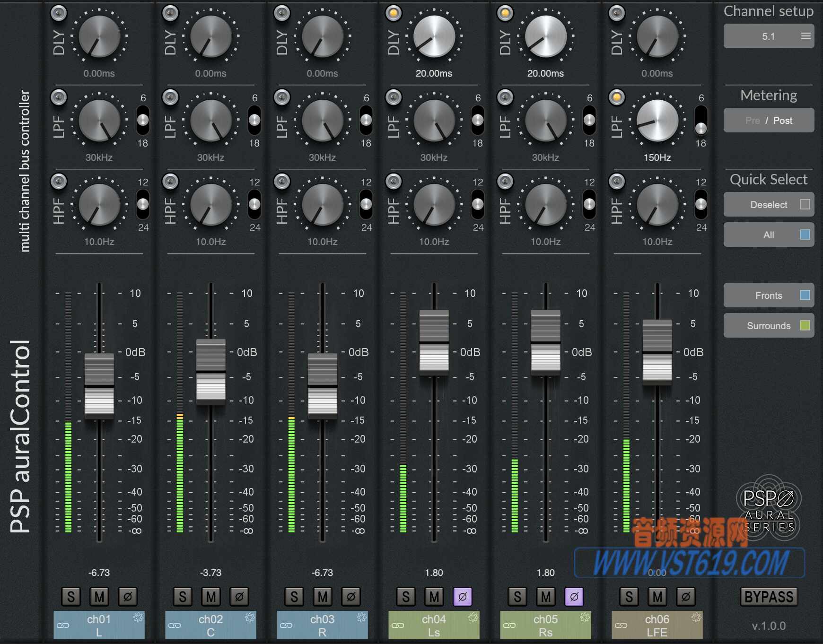
Task: Enable the LPF power LED on ch02
Action: 170,97
